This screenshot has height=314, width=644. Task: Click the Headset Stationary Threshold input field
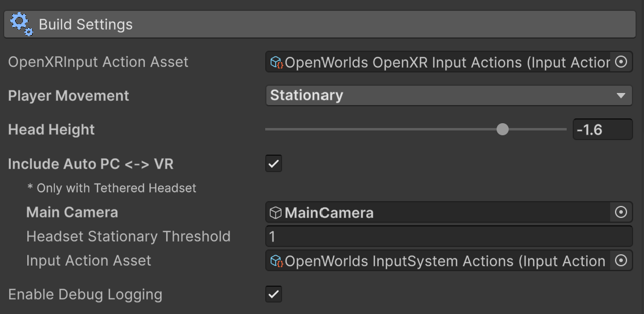pyautogui.click(x=448, y=236)
